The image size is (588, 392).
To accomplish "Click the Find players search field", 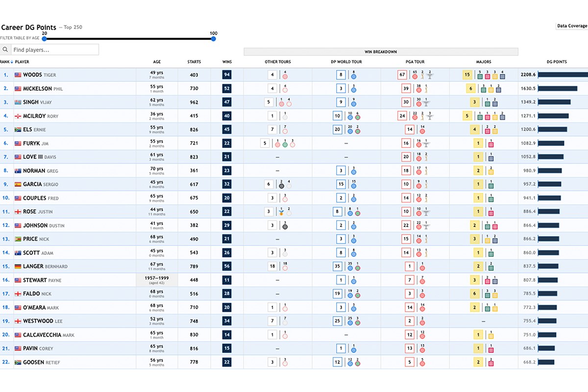I will pyautogui.click(x=54, y=49).
